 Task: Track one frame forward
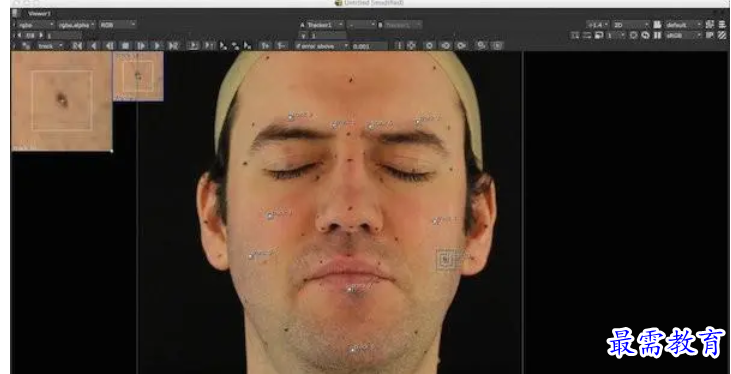coord(141,46)
